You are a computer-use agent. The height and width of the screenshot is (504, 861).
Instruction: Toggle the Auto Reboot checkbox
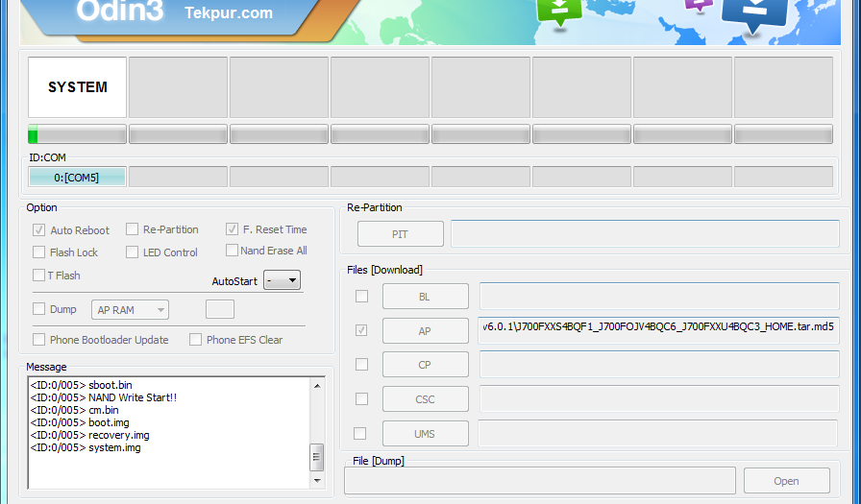pyautogui.click(x=38, y=229)
